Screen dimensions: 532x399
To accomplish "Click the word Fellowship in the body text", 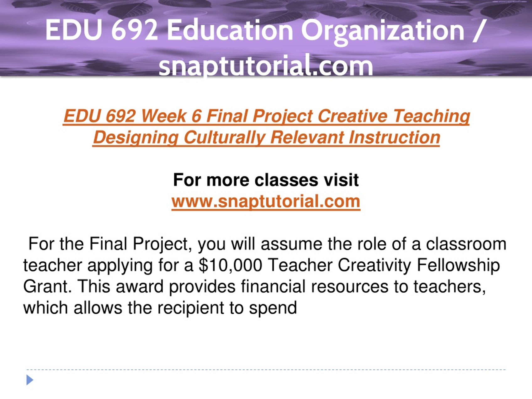I will pos(458,265).
